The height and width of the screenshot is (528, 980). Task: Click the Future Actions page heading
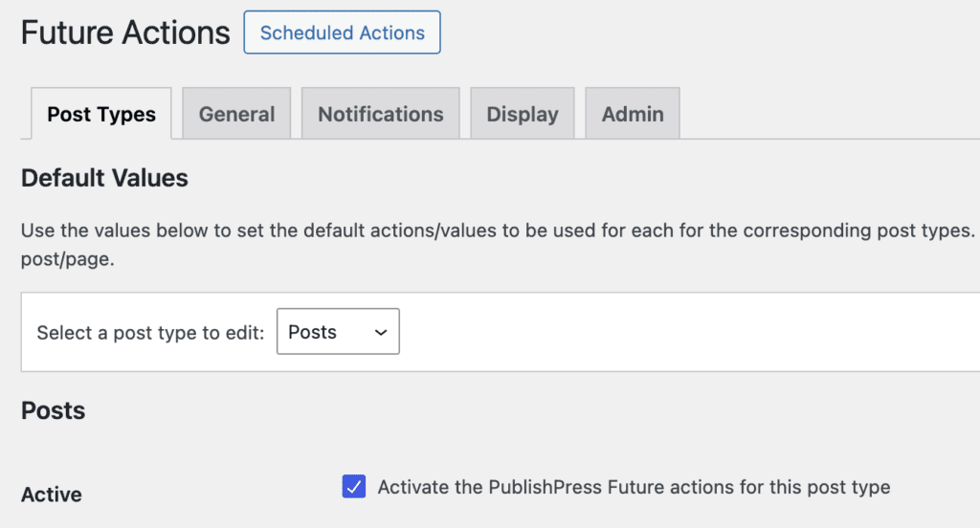tap(125, 33)
